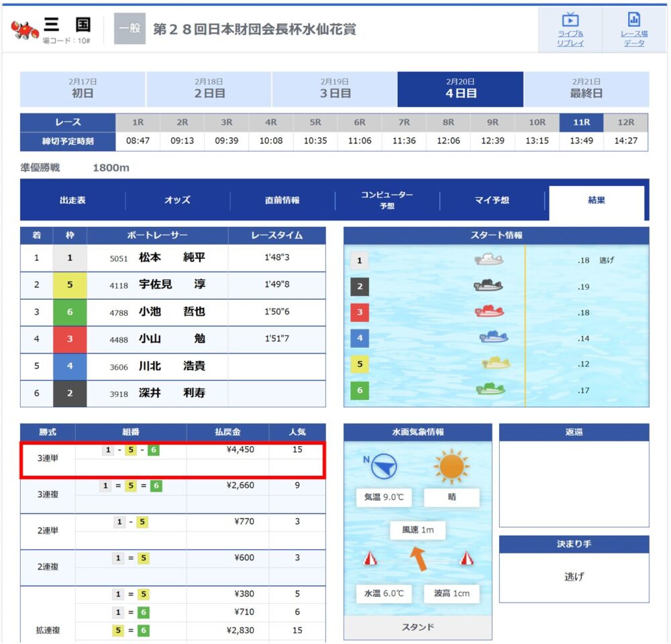Click racer name 松本 純平
Screen dimensions: 671x644
click(x=172, y=258)
